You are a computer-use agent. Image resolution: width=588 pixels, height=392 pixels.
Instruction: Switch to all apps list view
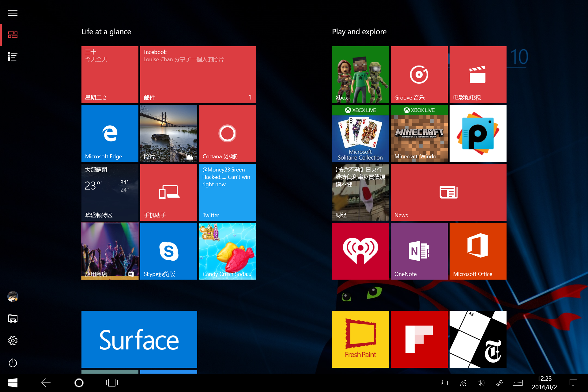tap(13, 57)
